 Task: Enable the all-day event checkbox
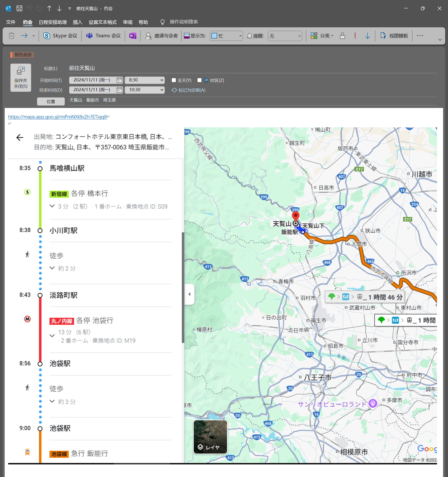click(x=174, y=80)
